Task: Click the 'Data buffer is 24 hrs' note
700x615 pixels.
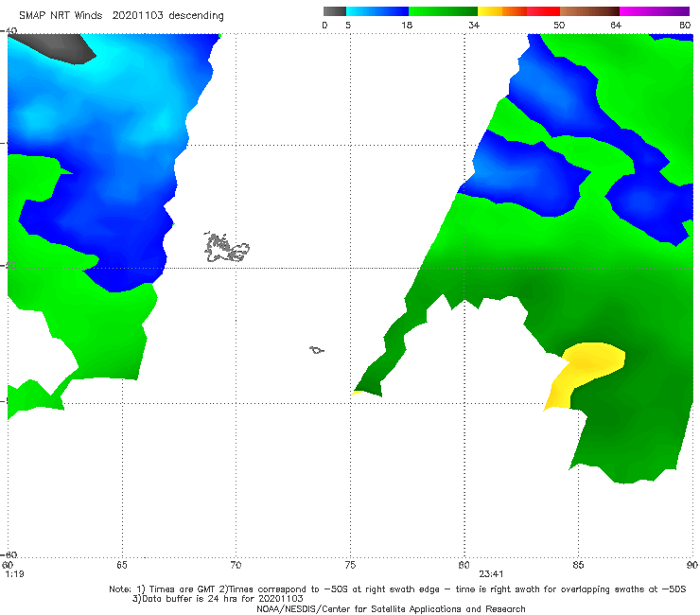Action: pyautogui.click(x=218, y=599)
